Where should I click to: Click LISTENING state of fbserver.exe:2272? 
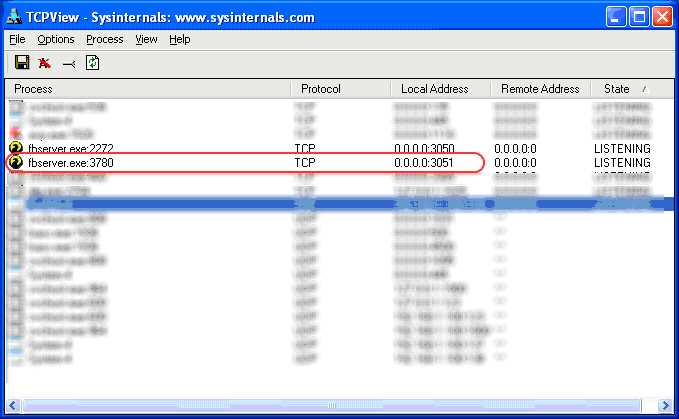[622, 148]
